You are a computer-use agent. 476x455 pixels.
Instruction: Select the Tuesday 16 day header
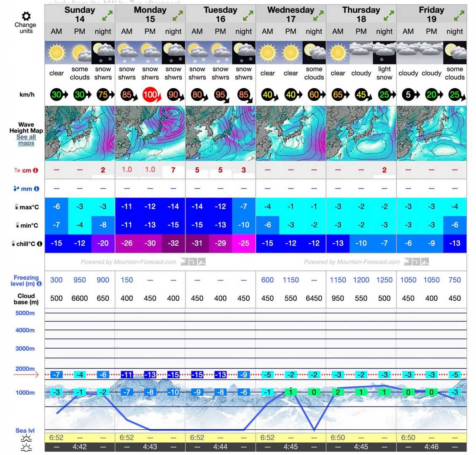pyautogui.click(x=220, y=14)
